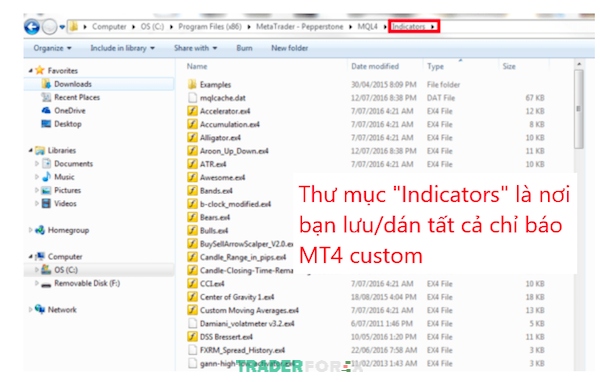This screenshot has width=600, height=382.
Task: Click the Libraries icon
Action: [40, 150]
